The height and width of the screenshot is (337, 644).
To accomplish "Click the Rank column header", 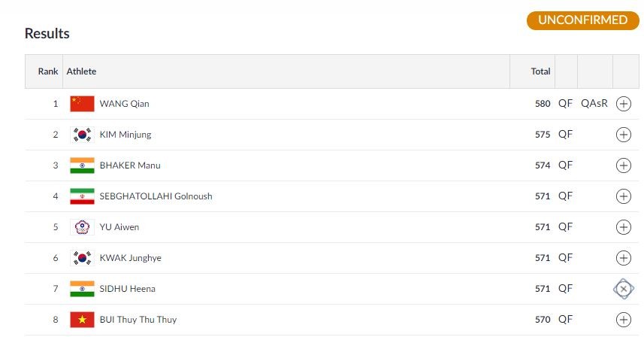I will click(48, 71).
